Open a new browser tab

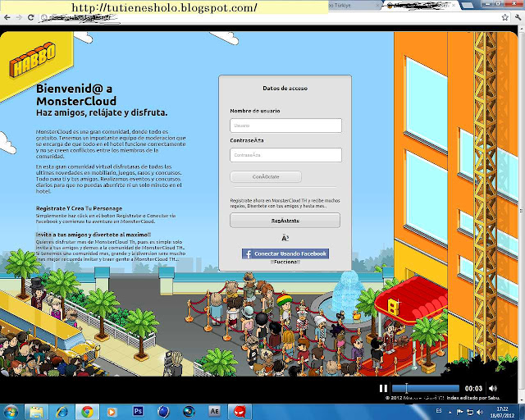coord(467,5)
